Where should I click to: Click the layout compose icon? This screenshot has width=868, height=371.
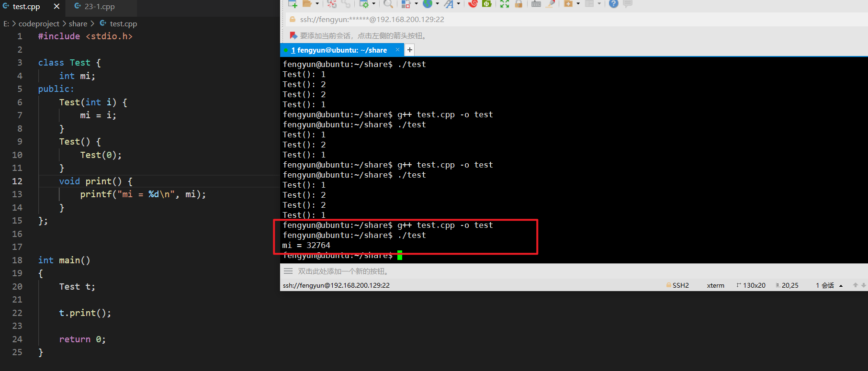coord(406,4)
